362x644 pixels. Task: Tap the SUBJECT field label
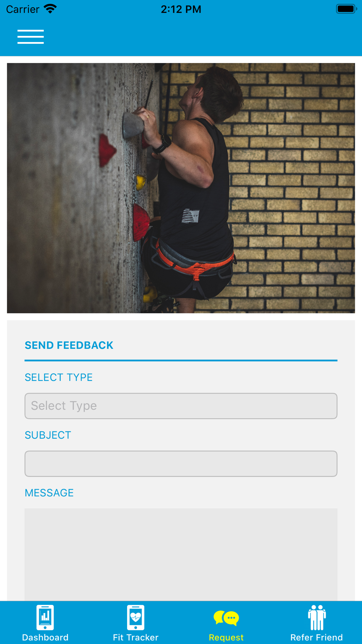48,435
